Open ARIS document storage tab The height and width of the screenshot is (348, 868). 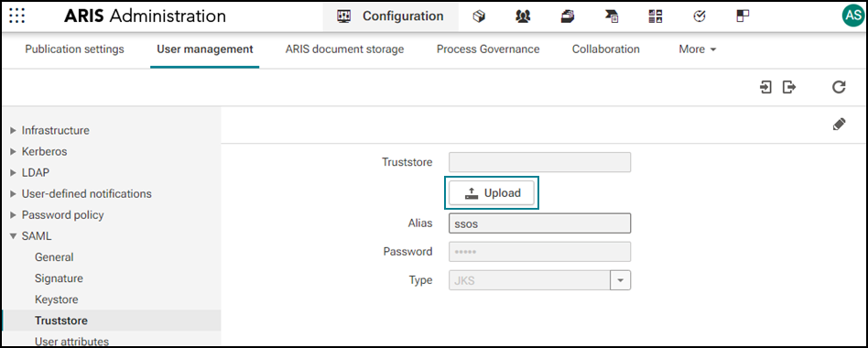click(345, 49)
